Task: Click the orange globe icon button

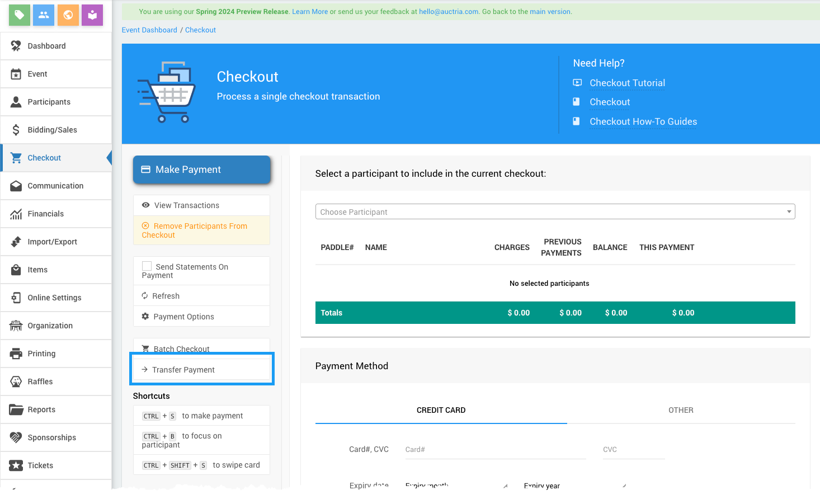Action: (x=68, y=15)
